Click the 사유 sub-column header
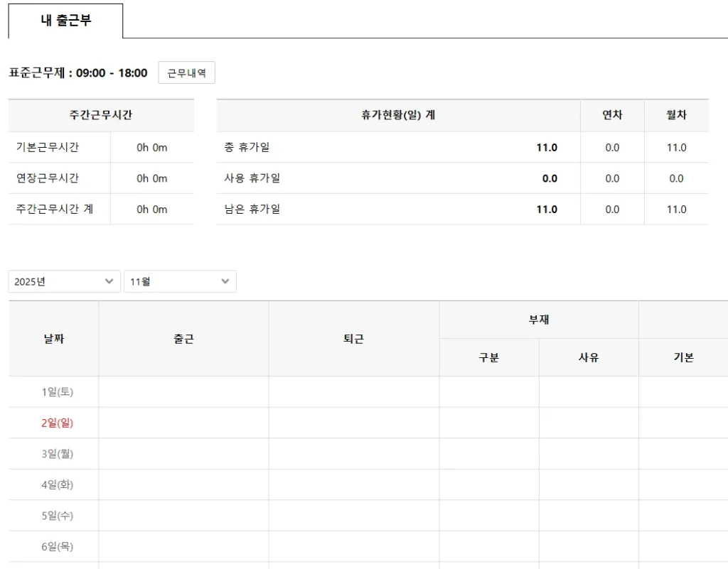 [589, 357]
